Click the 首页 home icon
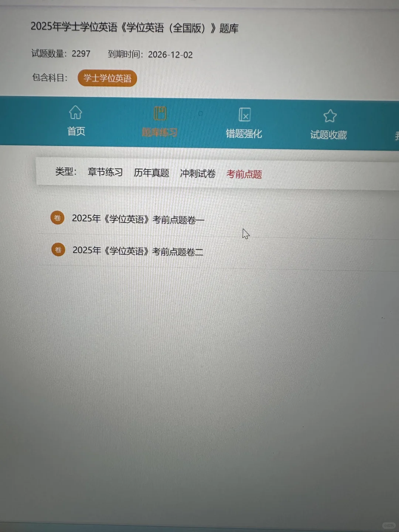Image resolution: width=399 pixels, height=532 pixels. tap(75, 113)
